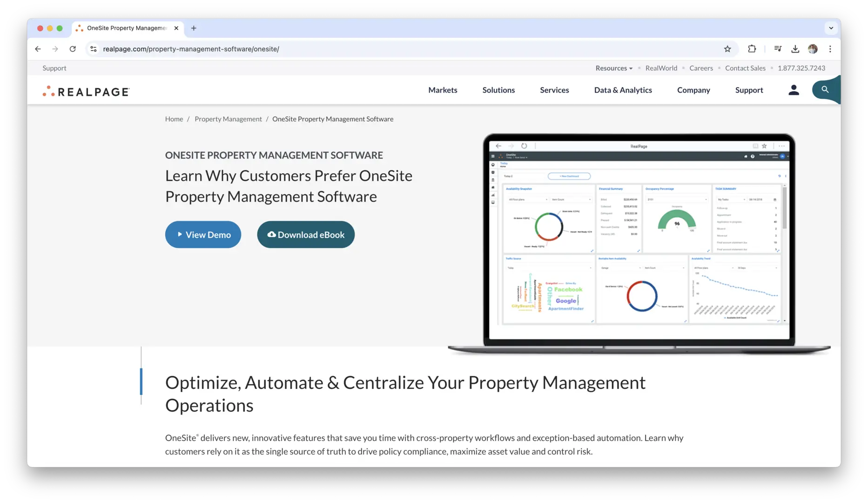
Task: Open the media controls icon
Action: (x=778, y=49)
